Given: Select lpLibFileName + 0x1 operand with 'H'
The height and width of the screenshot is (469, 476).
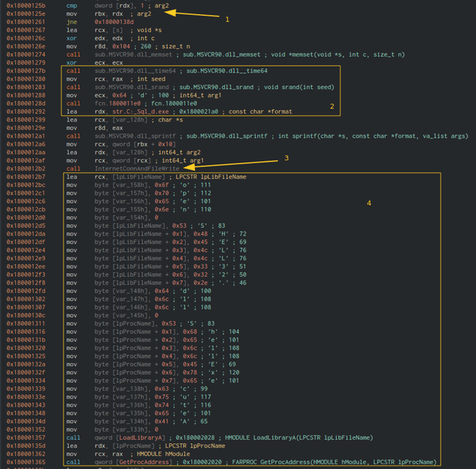Looking at the screenshot, I should coord(149,234).
